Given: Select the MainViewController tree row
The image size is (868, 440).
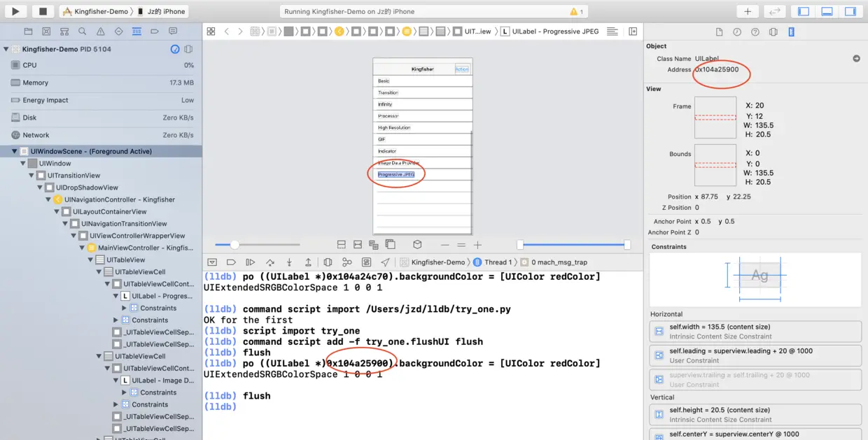Looking at the screenshot, I should click(x=139, y=248).
